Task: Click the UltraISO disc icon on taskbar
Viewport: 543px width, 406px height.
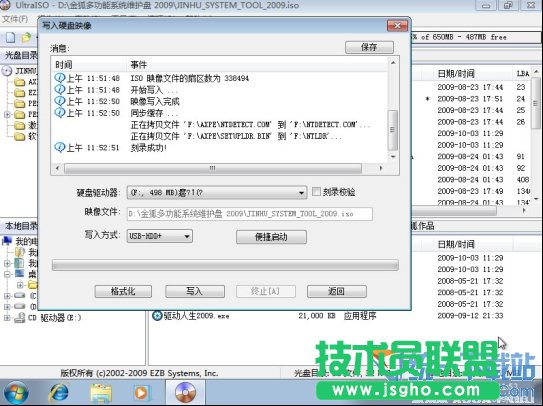Action: click(x=185, y=392)
